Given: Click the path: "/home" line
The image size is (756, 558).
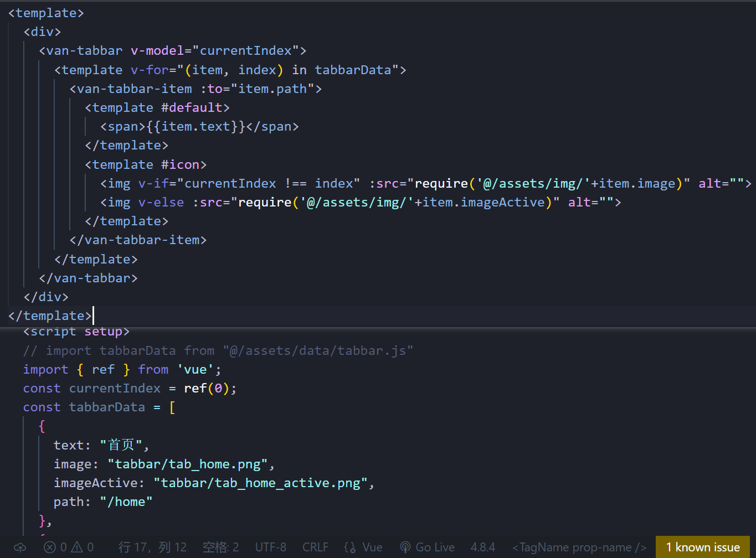Looking at the screenshot, I should coord(103,502).
